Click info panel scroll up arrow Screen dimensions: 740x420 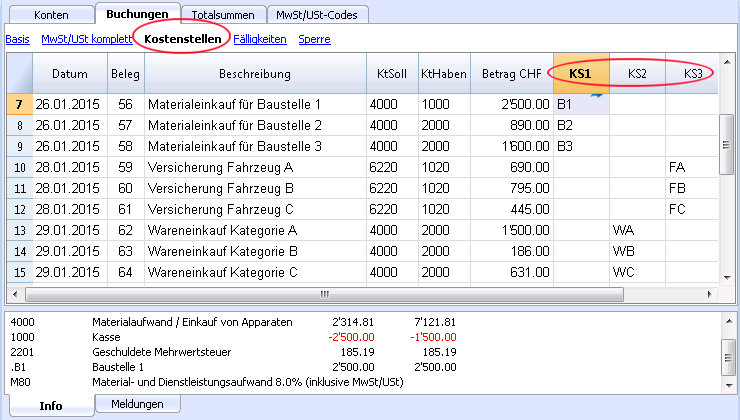pyautogui.click(x=729, y=321)
